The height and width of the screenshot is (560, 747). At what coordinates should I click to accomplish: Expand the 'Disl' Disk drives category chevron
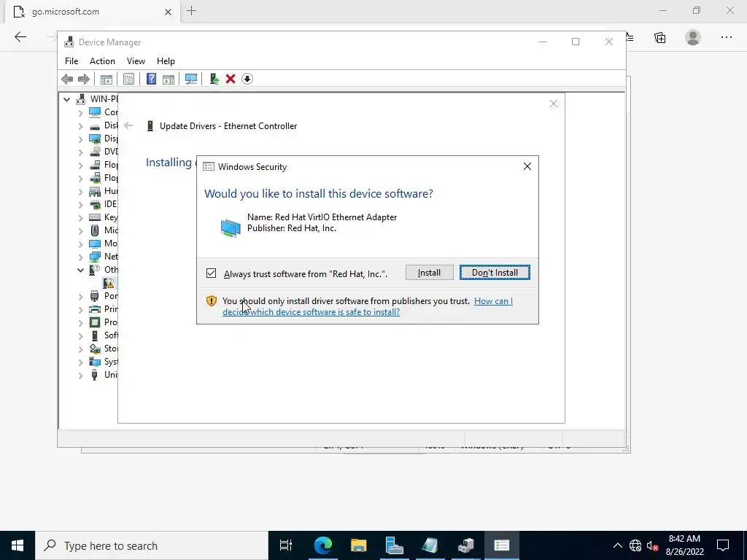(80, 126)
